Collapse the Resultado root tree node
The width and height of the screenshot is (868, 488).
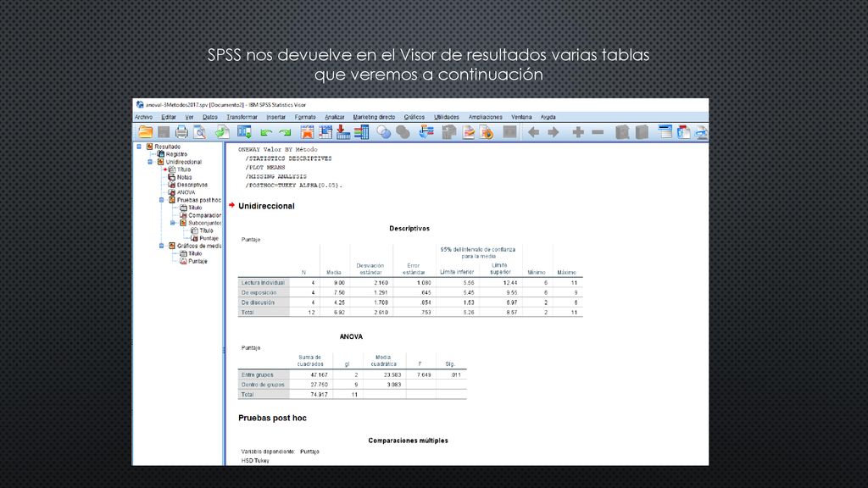[x=139, y=147]
